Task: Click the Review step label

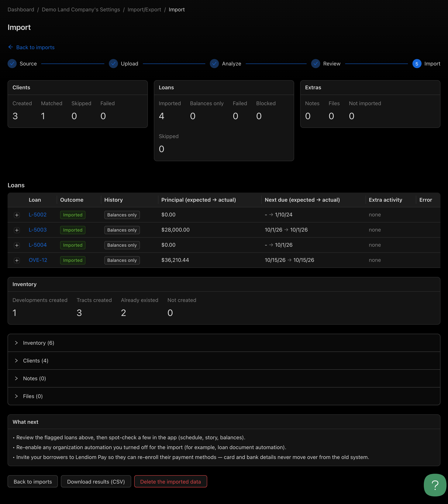Action: tap(332, 64)
